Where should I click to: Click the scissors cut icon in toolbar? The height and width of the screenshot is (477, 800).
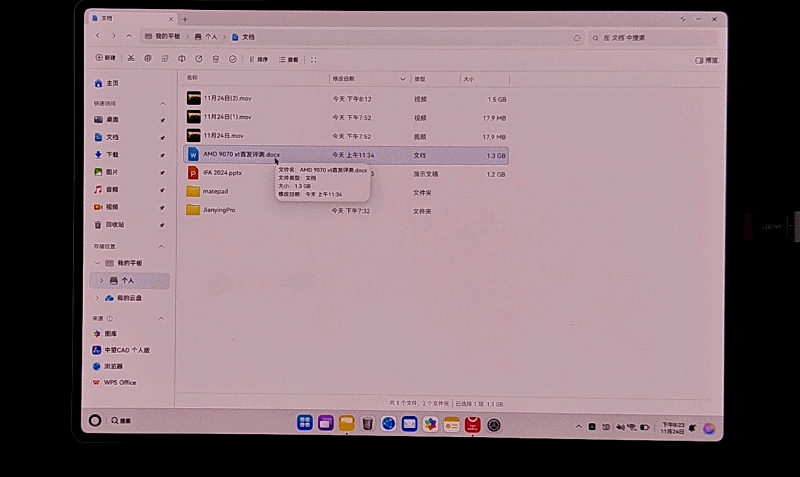[x=131, y=59]
